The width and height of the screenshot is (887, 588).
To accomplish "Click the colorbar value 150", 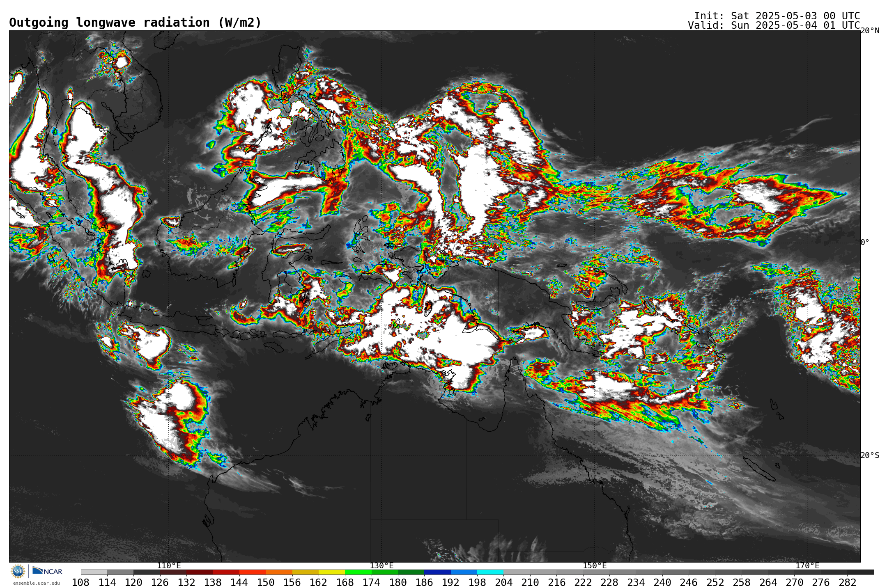I will [x=266, y=583].
